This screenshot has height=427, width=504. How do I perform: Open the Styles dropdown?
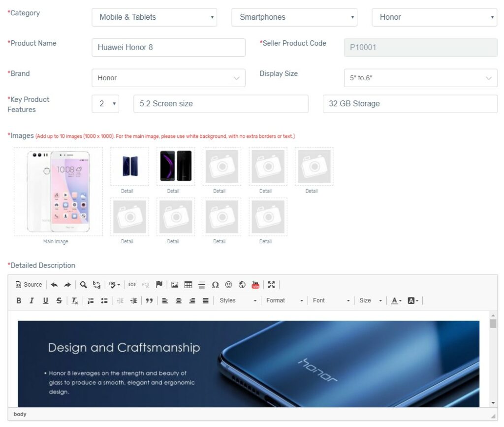238,300
